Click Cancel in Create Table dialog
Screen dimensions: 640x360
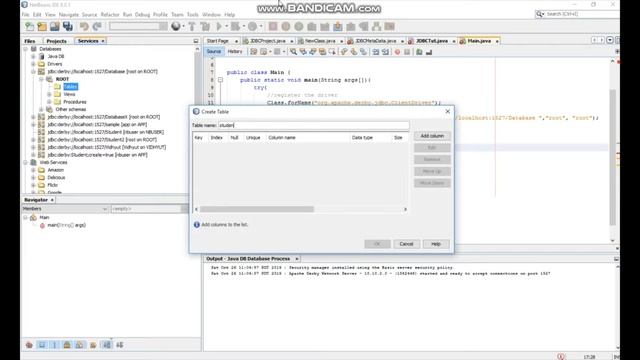[406, 244]
